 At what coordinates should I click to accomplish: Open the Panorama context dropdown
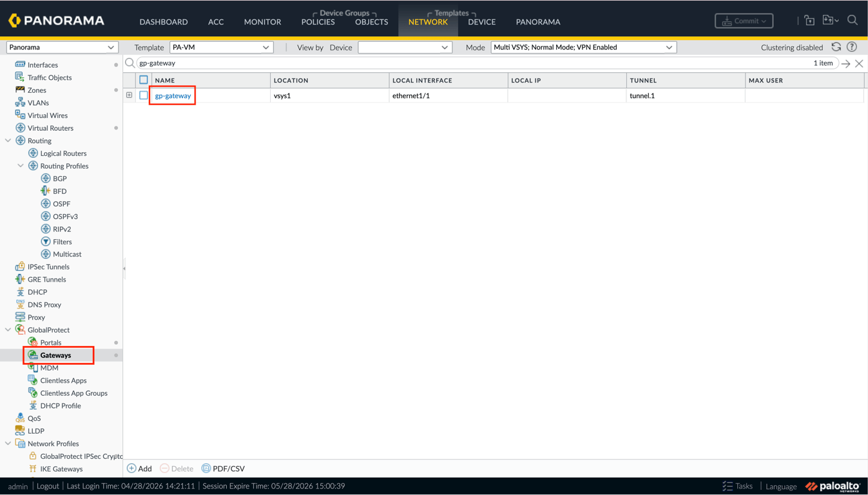point(62,47)
